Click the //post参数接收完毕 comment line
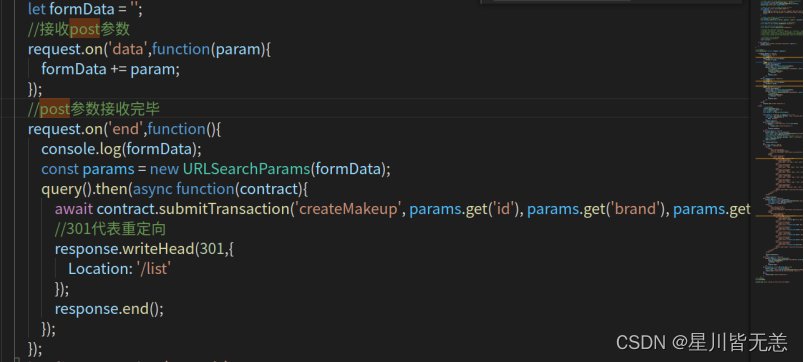 [94, 109]
